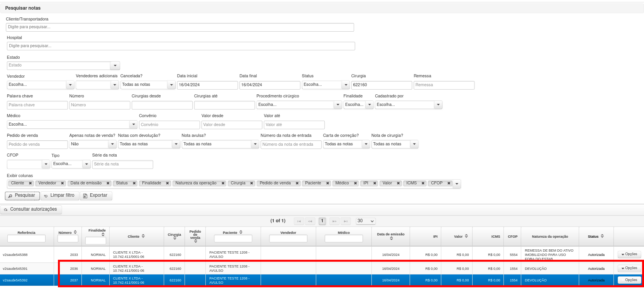644x288 pixels.
Task: Focus the Remessa input field
Action: pyautogui.click(x=444, y=85)
